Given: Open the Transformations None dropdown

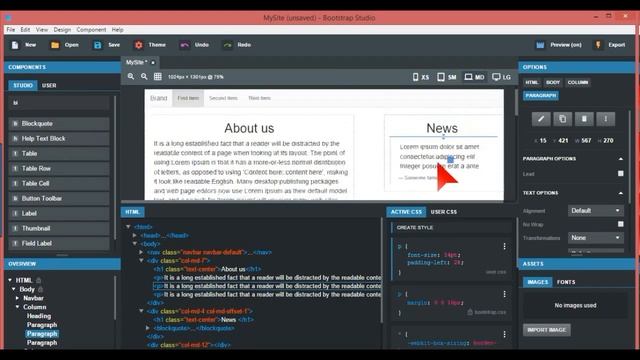Looking at the screenshot, I should coord(596,238).
